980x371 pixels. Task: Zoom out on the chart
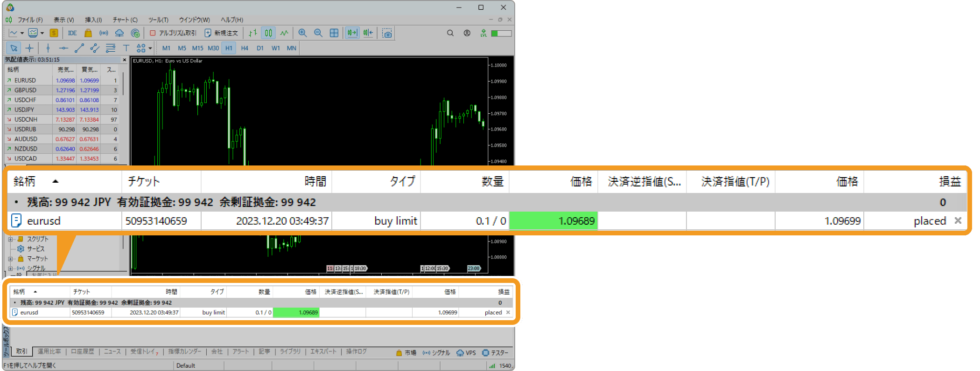click(318, 33)
